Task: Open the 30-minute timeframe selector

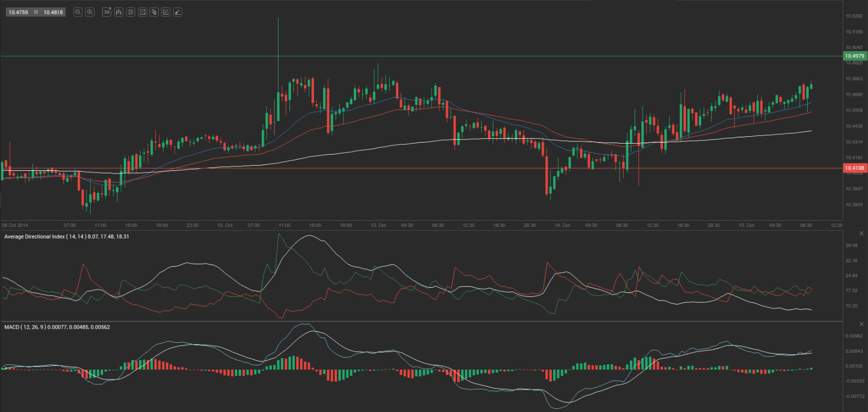Action: (x=106, y=12)
